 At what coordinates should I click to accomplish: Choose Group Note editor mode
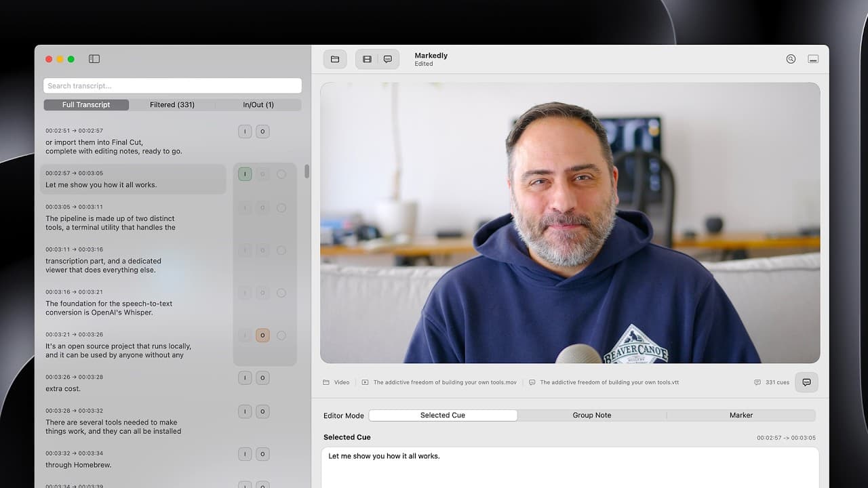(592, 415)
